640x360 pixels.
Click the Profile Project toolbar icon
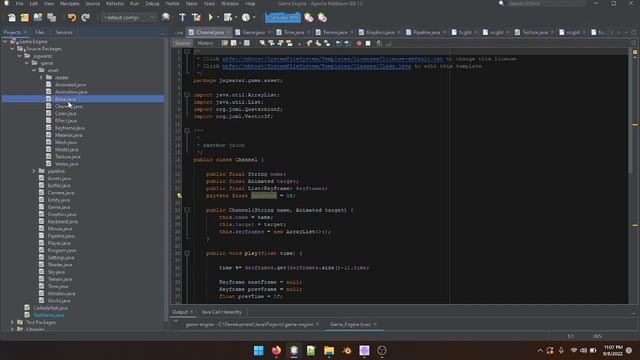click(x=246, y=18)
